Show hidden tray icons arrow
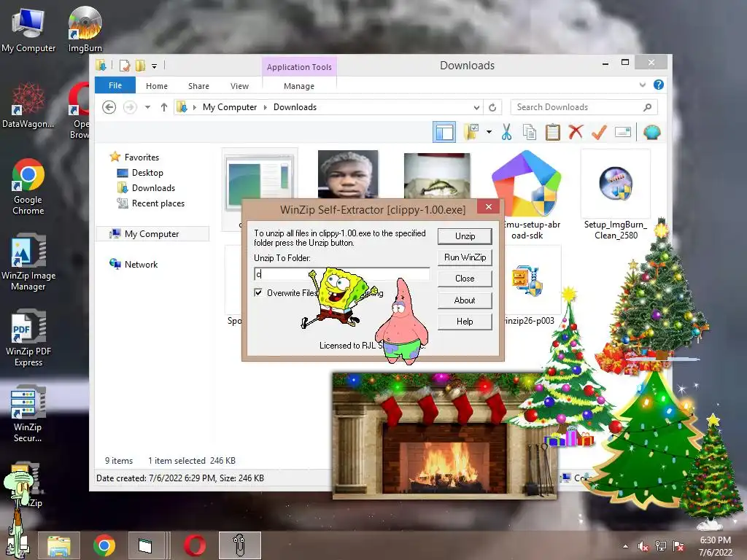This screenshot has height=560, width=747. click(625, 546)
